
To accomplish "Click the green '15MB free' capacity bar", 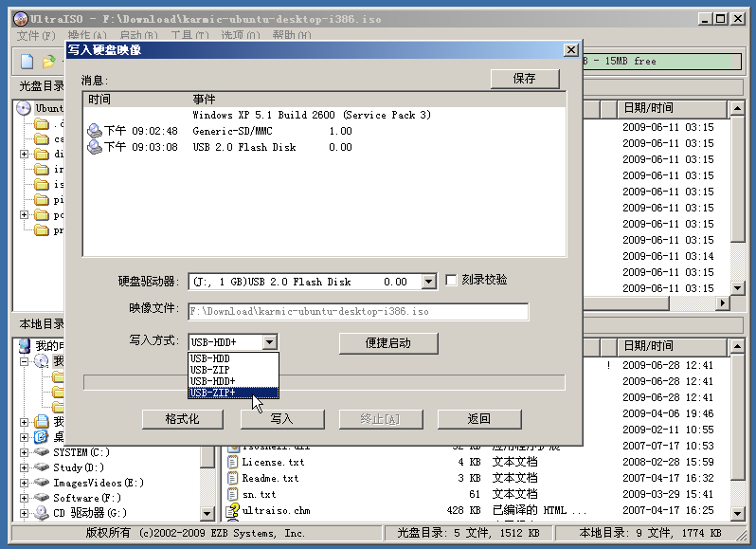I will pos(661,62).
